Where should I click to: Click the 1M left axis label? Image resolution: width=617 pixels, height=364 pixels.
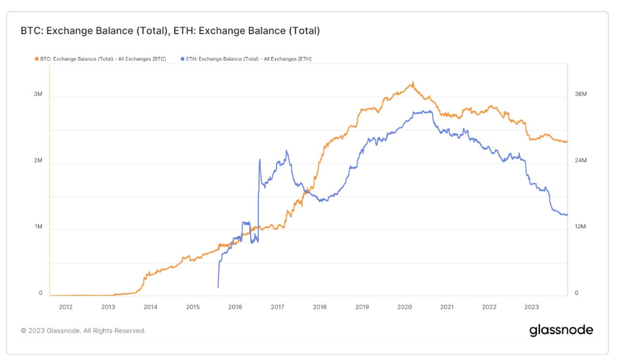pyautogui.click(x=38, y=227)
